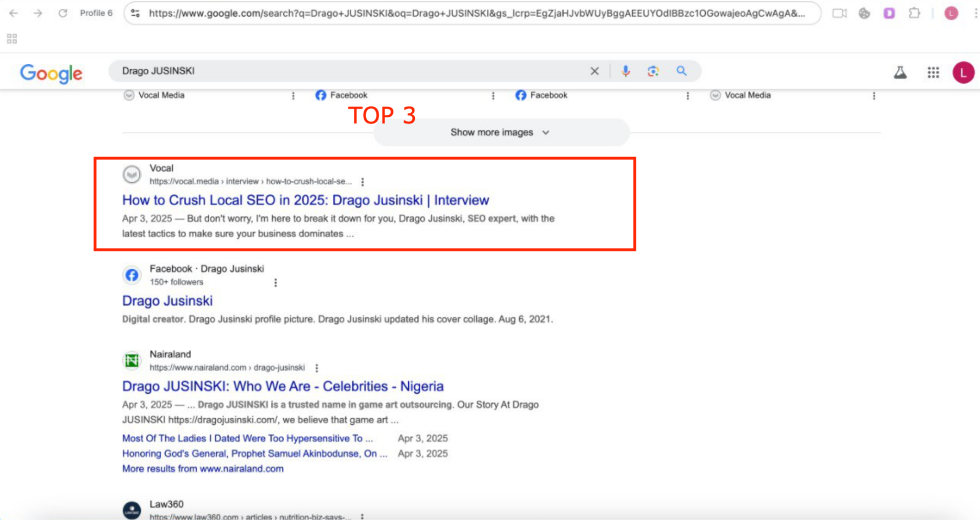Open options for first Facebook image
The width and height of the screenshot is (980, 520).
[493, 96]
